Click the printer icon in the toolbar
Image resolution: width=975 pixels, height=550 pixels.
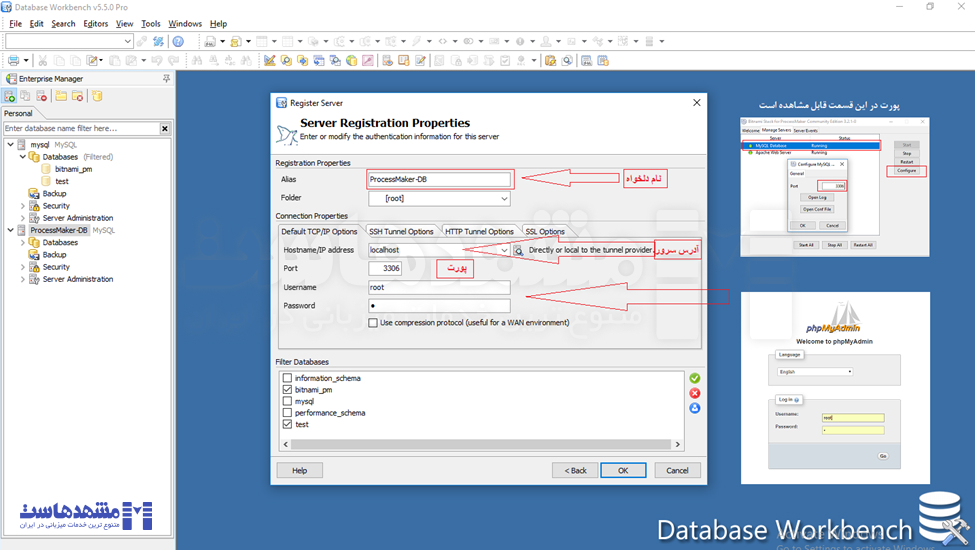pos(13,60)
